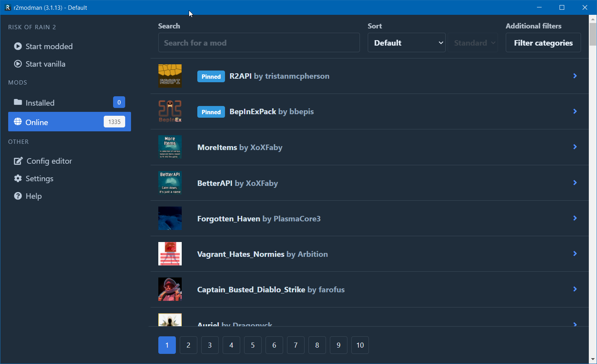Screen dimensions: 597x364
Task: Click the Start vanilla play icon
Action: pos(18,64)
